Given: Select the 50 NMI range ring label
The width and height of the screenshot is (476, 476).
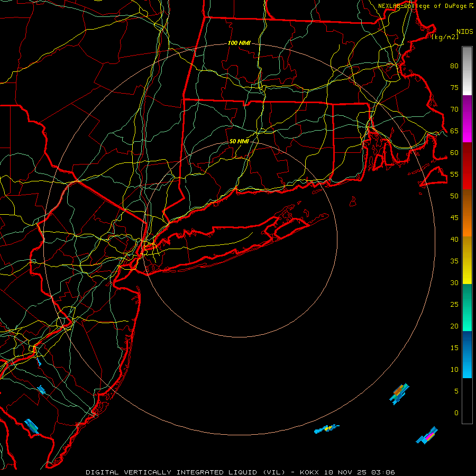Looking at the screenshot, I should [x=239, y=141].
